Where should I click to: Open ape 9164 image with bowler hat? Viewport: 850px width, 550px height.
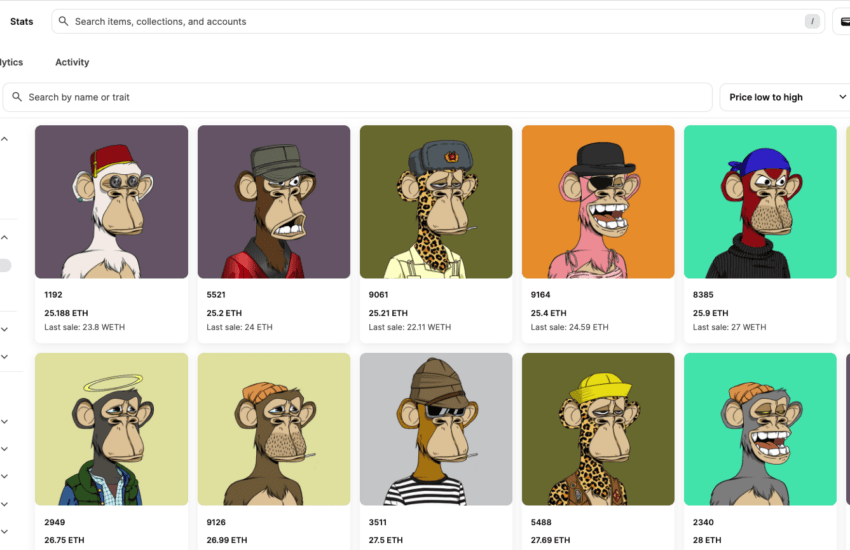click(x=598, y=202)
